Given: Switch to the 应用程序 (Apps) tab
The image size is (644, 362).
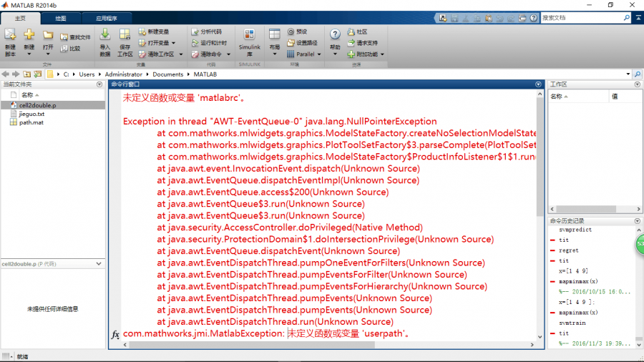Looking at the screenshot, I should coord(107,18).
